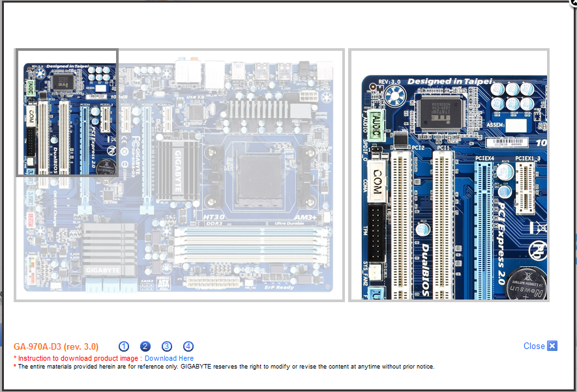The width and height of the screenshot is (577, 392).
Task: Click the blue X close icon
Action: tap(552, 346)
